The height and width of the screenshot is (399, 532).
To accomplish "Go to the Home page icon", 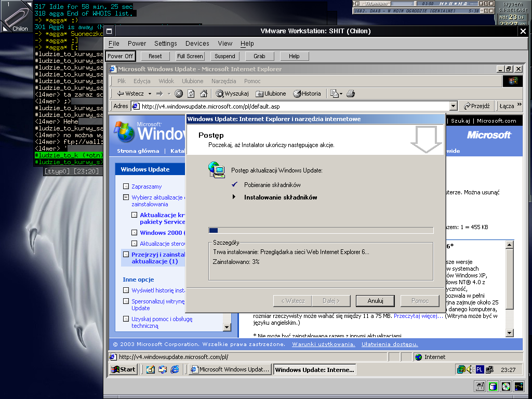I will point(204,94).
